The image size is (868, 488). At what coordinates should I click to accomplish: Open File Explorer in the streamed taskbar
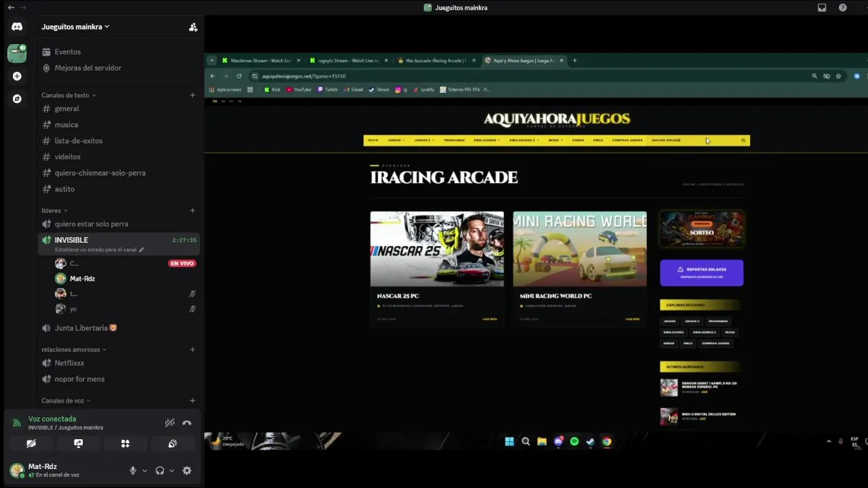tap(542, 441)
